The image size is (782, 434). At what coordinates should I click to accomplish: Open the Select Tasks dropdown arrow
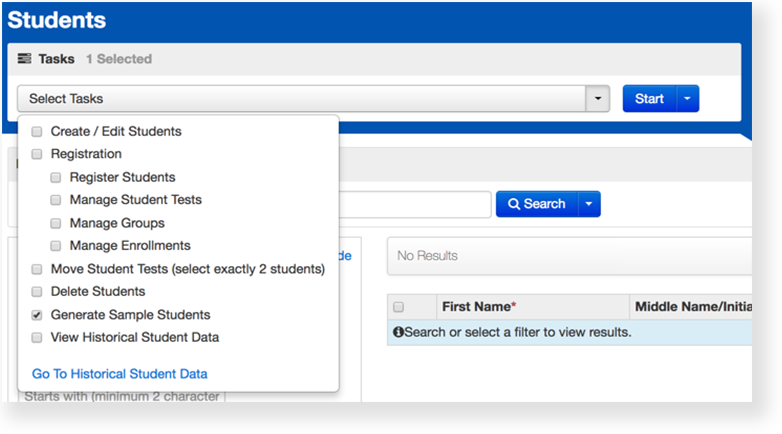pyautogui.click(x=597, y=99)
